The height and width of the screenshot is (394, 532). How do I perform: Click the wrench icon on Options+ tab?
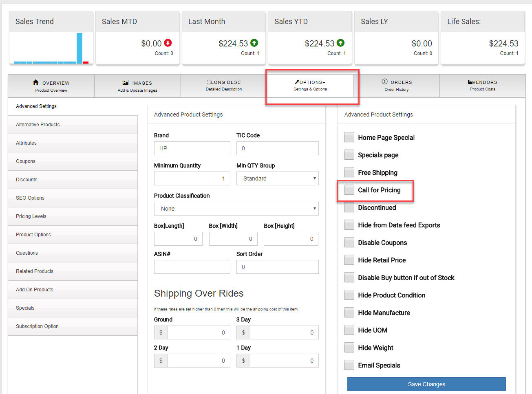297,82
